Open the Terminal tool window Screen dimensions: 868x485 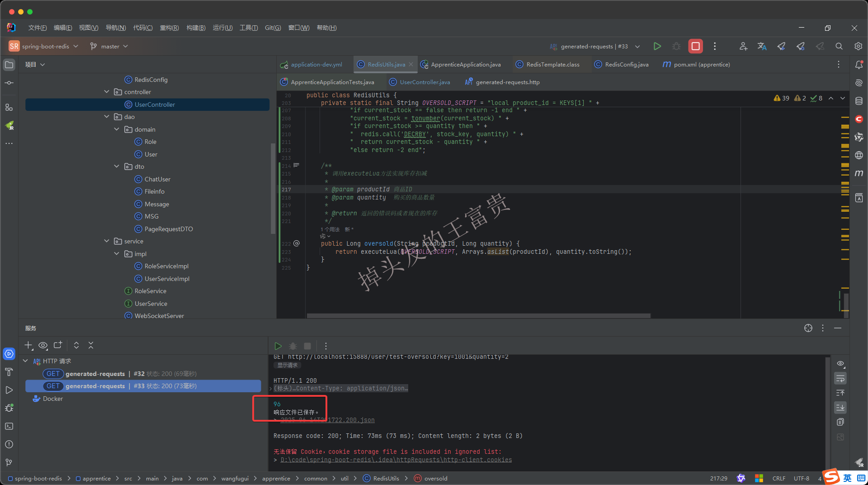9,426
